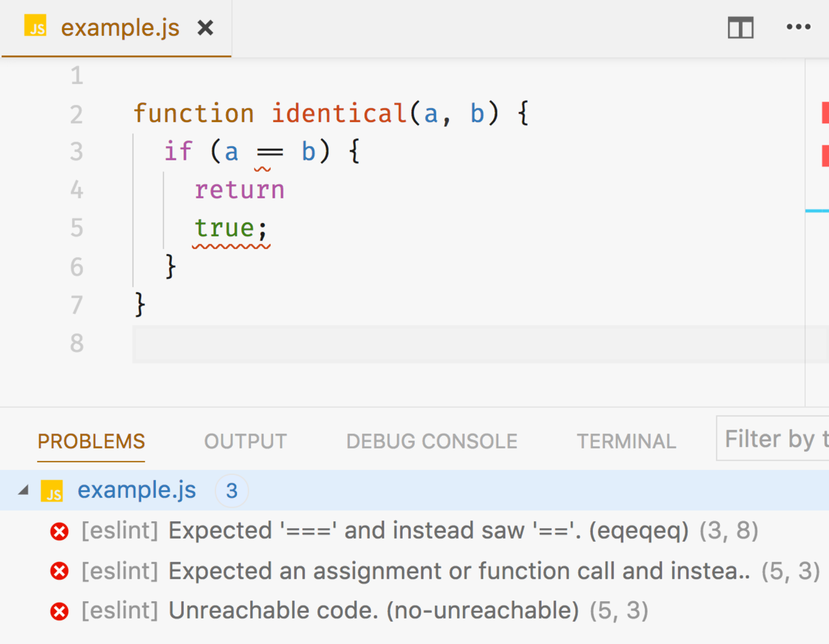Viewport: 829px width, 644px height.
Task: Close the example.js editor tab
Action: (206, 28)
